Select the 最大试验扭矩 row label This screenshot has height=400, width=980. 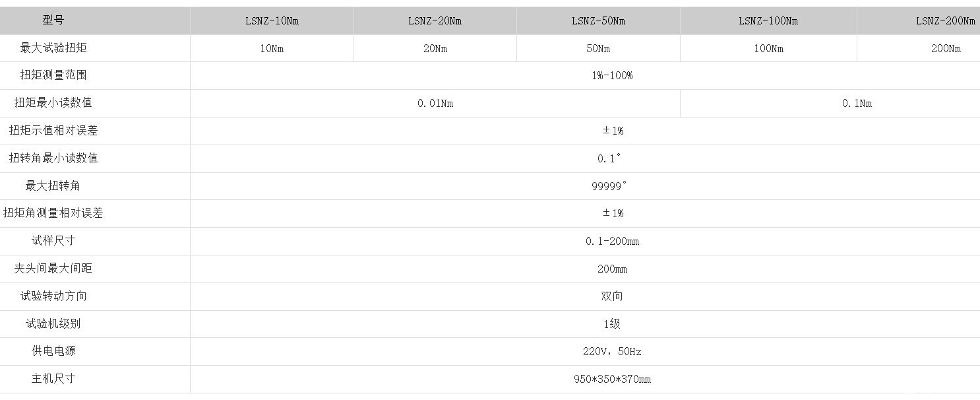pyautogui.click(x=53, y=48)
